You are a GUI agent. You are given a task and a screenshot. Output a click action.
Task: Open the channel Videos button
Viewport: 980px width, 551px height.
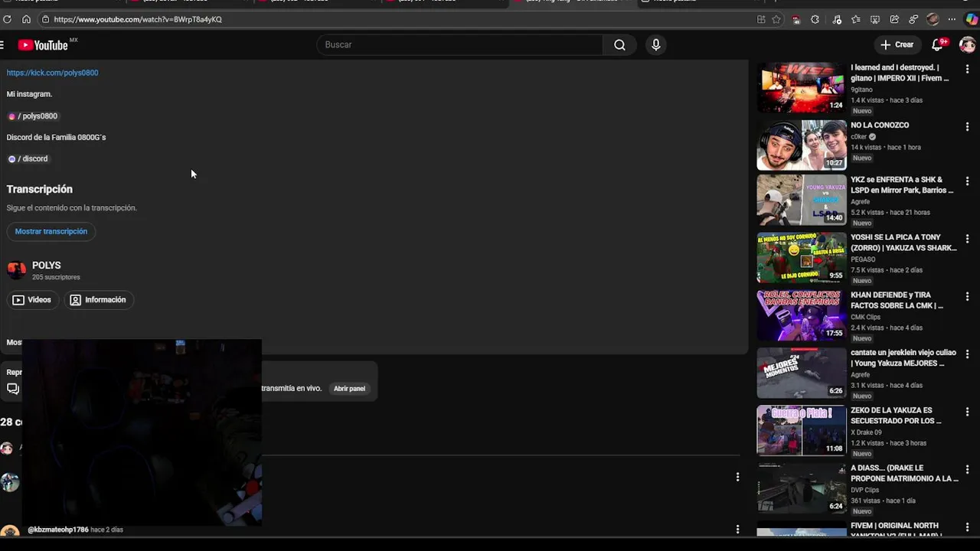coord(32,300)
